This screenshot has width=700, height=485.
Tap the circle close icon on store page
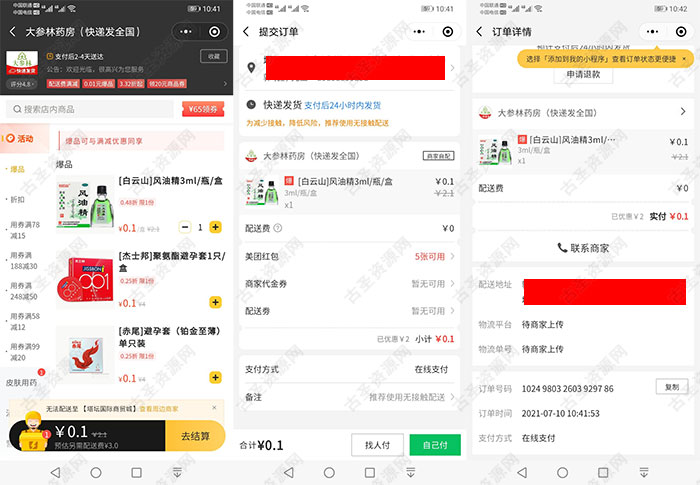[214, 32]
